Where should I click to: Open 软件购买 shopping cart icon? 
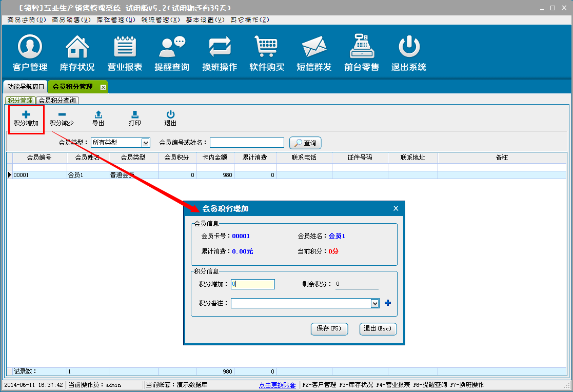point(267,53)
